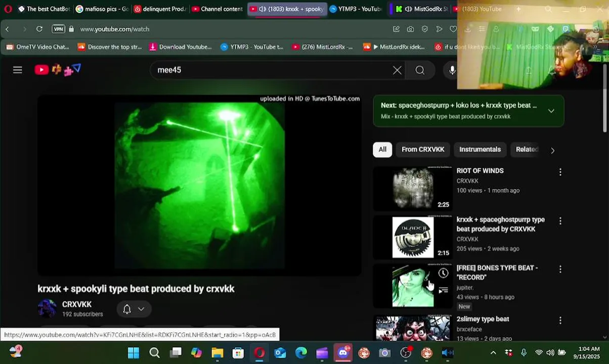Go to the YouTube home logo
609x364 pixels.
57,70
